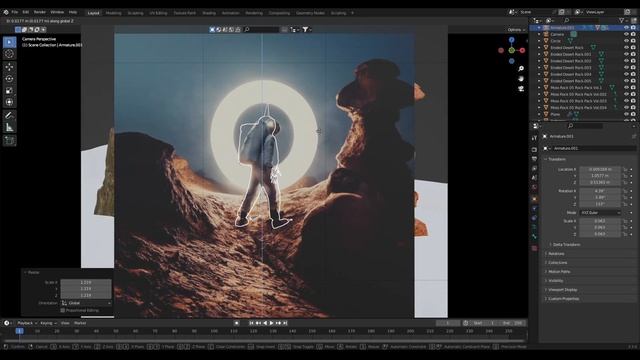Open the Orientation Global dropdown

pos(86,303)
